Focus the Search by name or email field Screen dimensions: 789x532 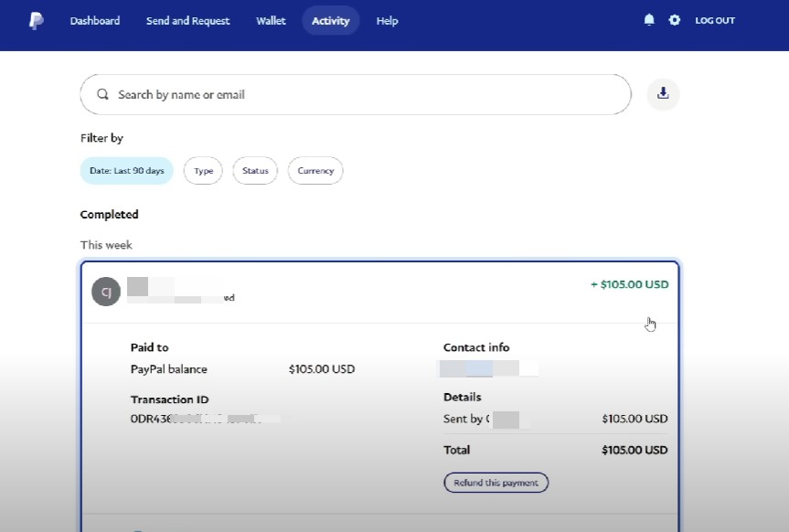(x=356, y=95)
